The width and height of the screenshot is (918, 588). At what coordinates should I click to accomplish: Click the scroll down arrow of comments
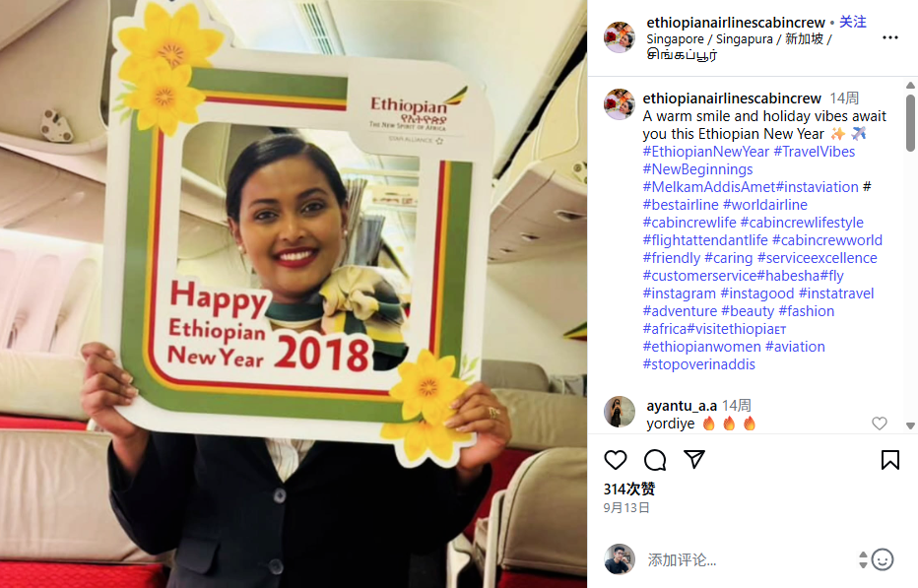point(910,425)
